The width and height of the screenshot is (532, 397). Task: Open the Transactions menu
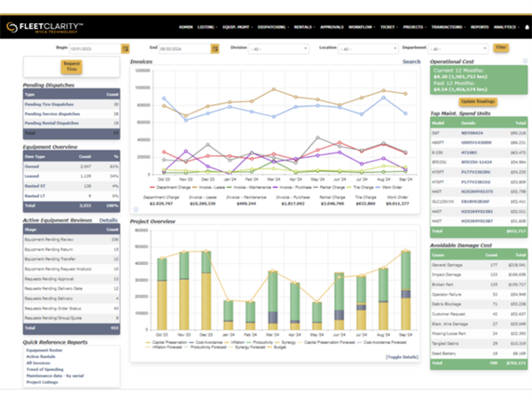[449, 27]
